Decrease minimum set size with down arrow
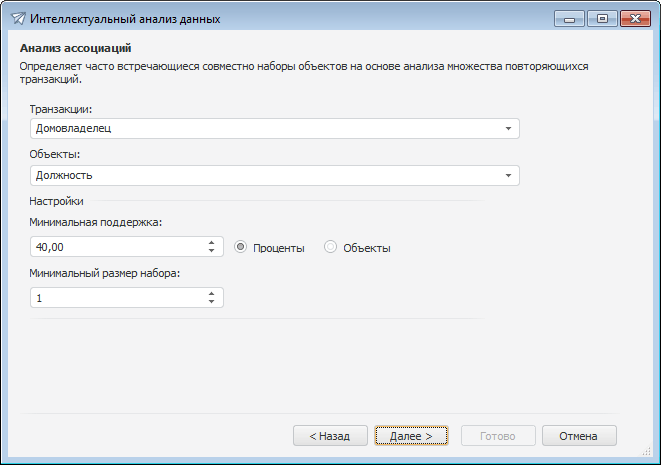The width and height of the screenshot is (661, 465). click(x=211, y=302)
